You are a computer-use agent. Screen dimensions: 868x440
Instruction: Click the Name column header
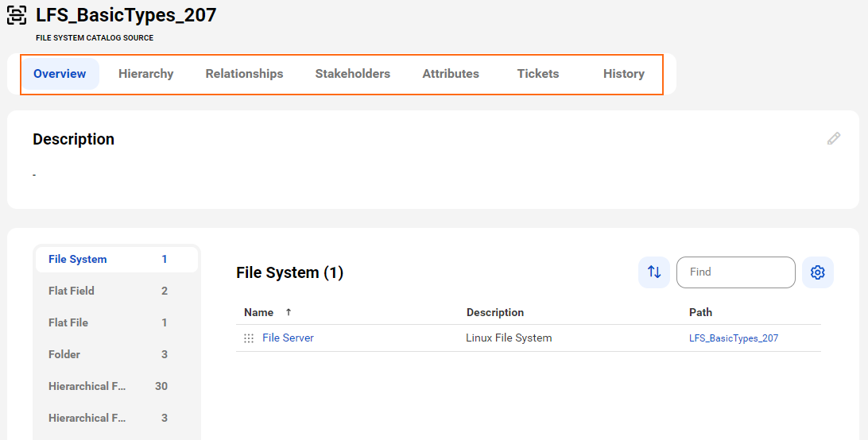pos(258,312)
